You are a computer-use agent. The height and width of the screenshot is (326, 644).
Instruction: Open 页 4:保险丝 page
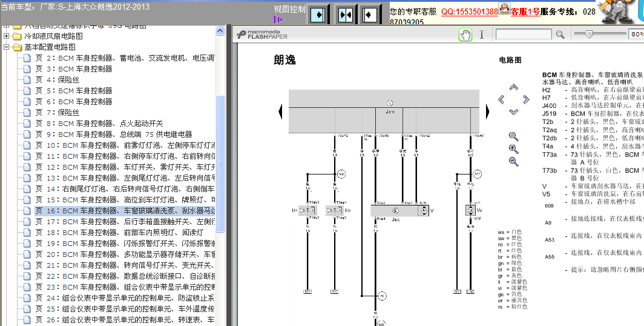57,80
